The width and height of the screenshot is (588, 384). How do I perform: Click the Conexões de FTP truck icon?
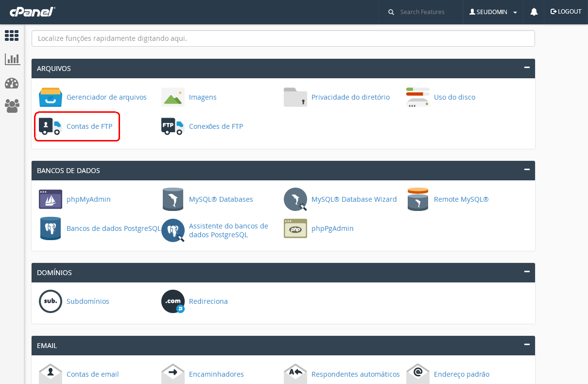[x=173, y=126]
